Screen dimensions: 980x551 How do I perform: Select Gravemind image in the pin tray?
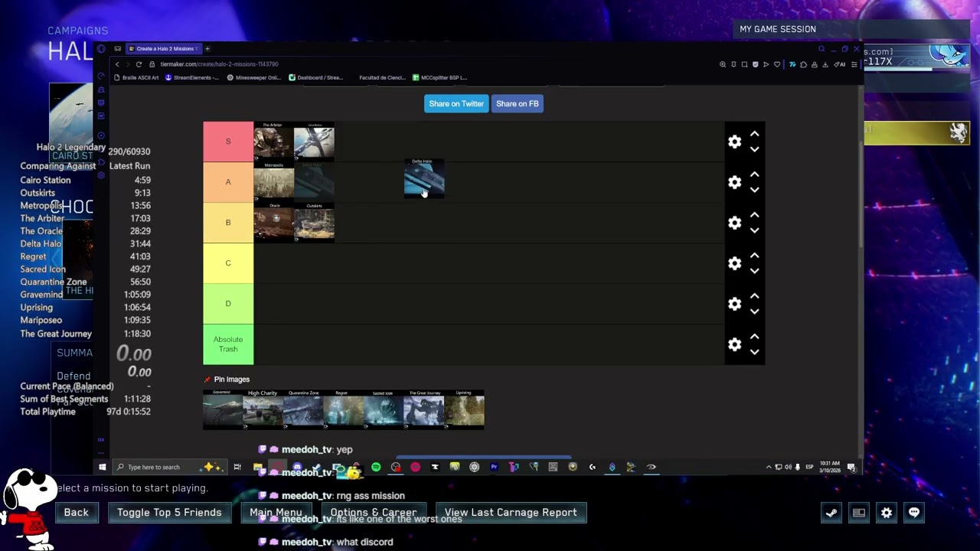(223, 409)
